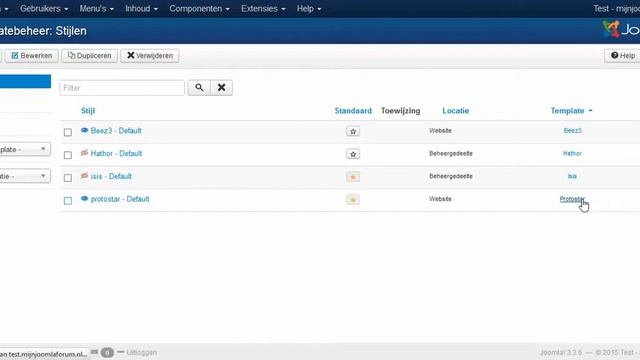Open the Beez3 - Default style link
Viewport: 640px width, 360px height.
tap(116, 131)
